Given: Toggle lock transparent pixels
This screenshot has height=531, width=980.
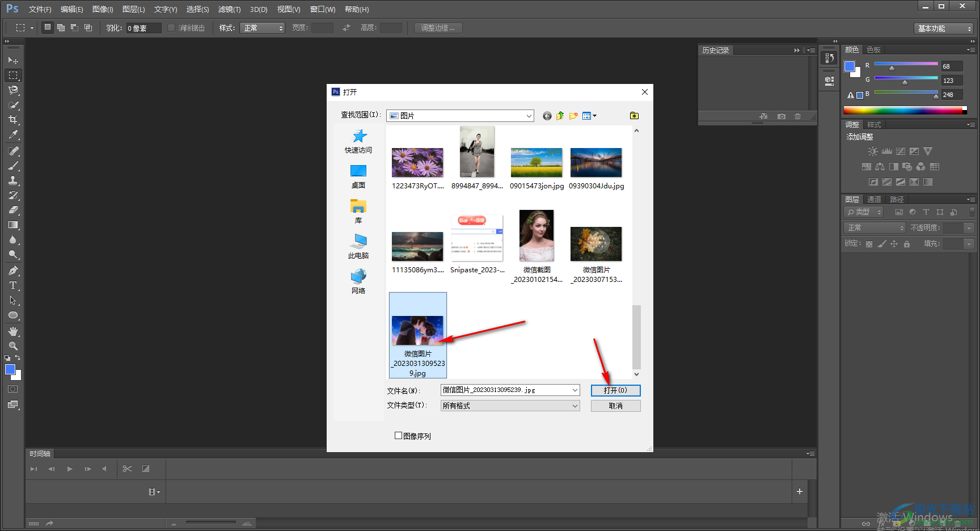Looking at the screenshot, I should (869, 244).
